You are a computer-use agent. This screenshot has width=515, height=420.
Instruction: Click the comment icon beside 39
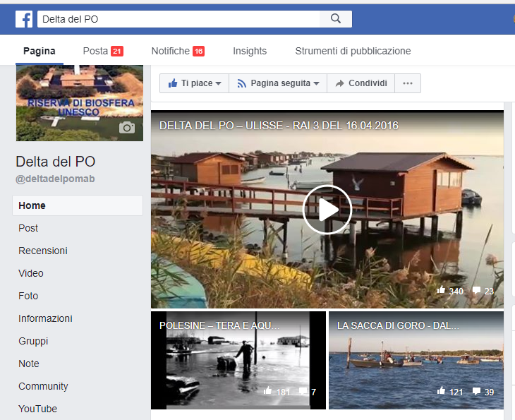click(x=476, y=391)
